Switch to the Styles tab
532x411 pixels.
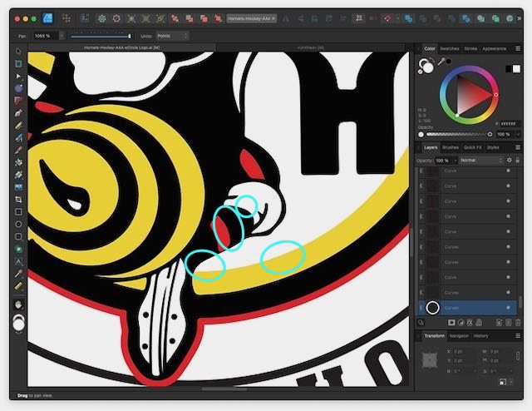[x=493, y=147]
